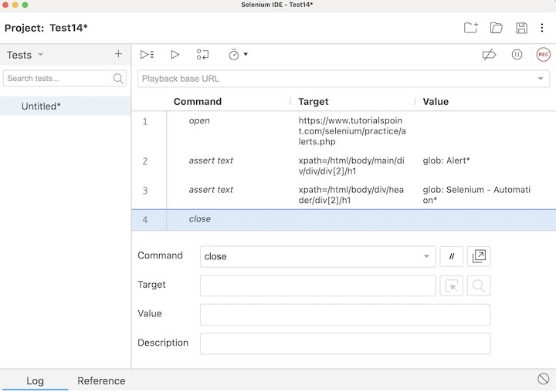Switch to the Reference tab
This screenshot has width=556, height=392.
pyautogui.click(x=101, y=380)
